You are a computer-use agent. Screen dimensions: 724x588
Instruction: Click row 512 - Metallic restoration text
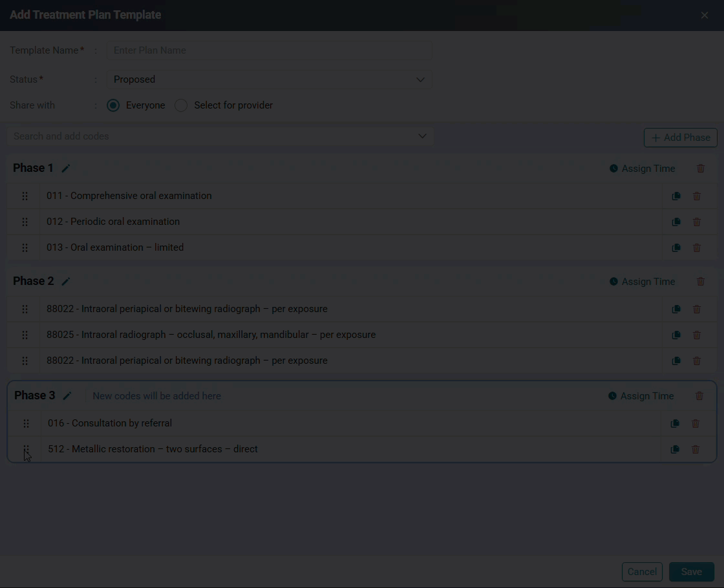click(x=153, y=449)
